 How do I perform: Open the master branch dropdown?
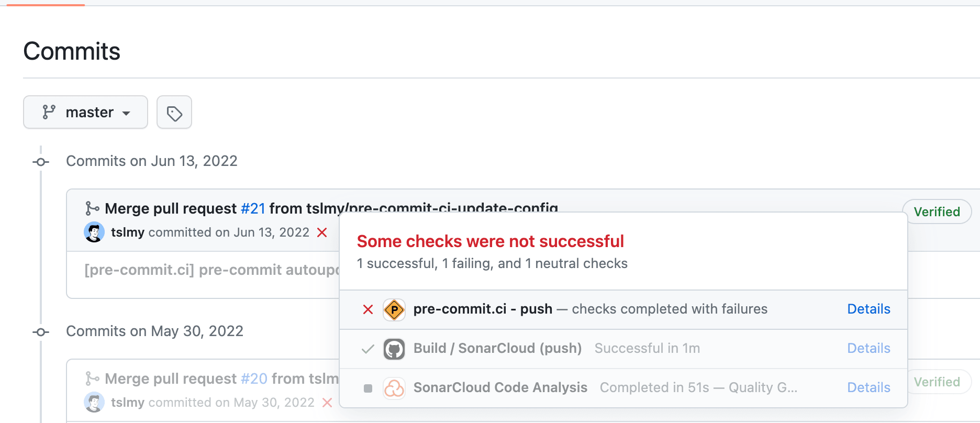click(85, 112)
